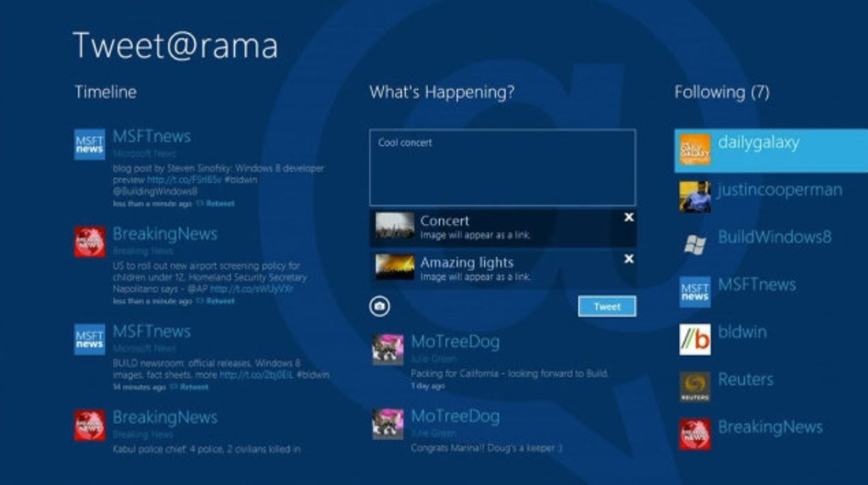The width and height of the screenshot is (868, 485).
Task: Remove the Amazing lights image attachment
Action: click(629, 259)
